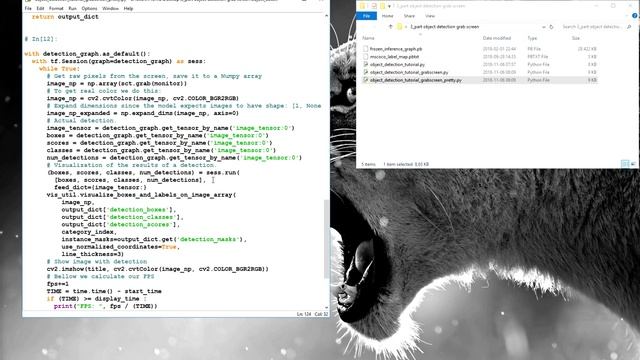The width and height of the screenshot is (640, 360).
Task: Open the Options menu in IDLE
Action: 89,9
